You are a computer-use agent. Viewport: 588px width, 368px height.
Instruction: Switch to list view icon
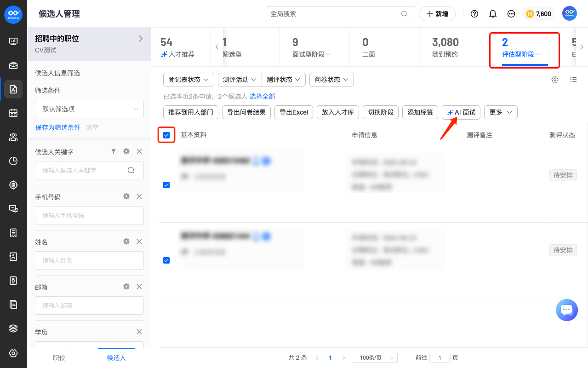pos(573,80)
